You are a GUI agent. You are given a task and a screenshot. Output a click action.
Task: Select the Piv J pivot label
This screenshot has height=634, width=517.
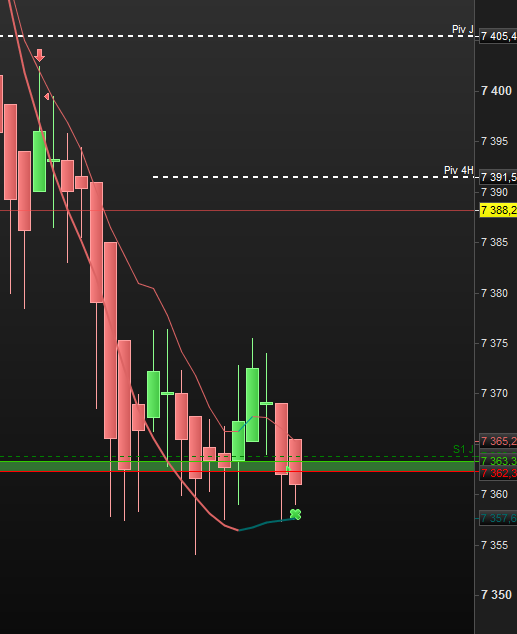[462, 29]
